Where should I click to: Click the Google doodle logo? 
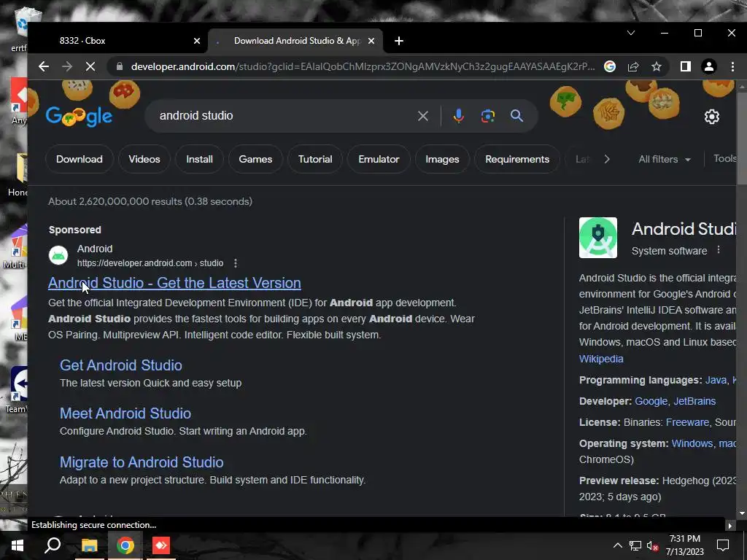click(x=79, y=116)
